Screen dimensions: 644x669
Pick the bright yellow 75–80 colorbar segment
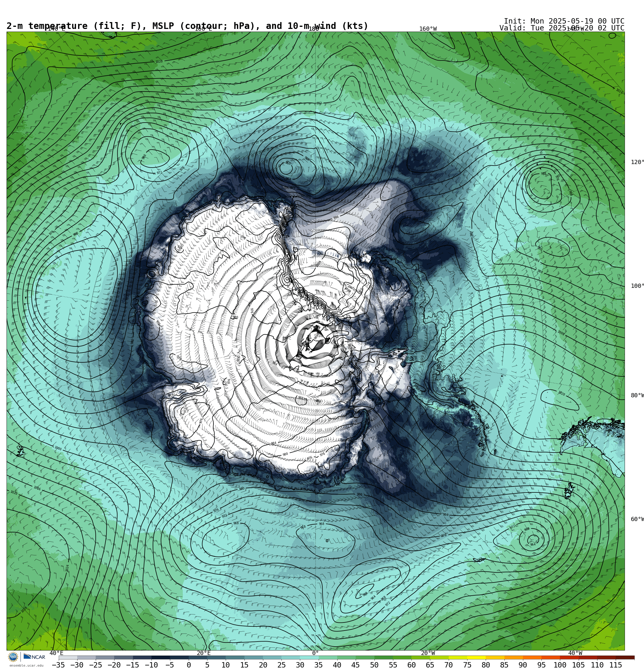(x=476, y=657)
